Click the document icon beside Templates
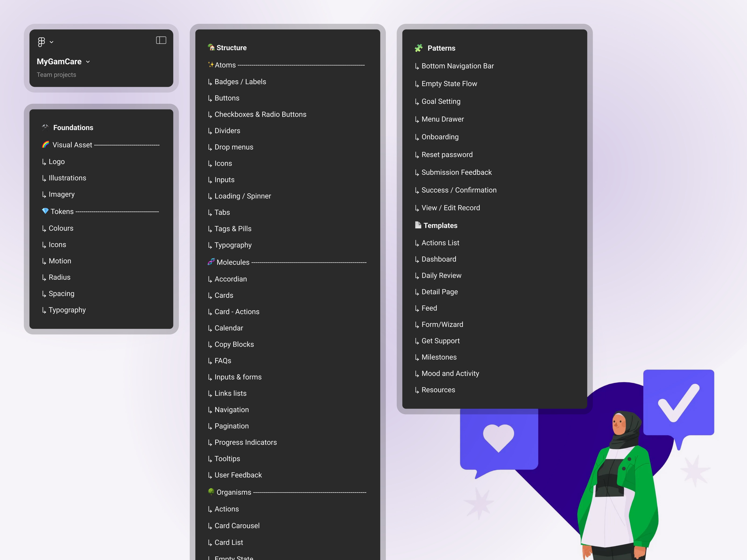The image size is (747, 560). 418,225
